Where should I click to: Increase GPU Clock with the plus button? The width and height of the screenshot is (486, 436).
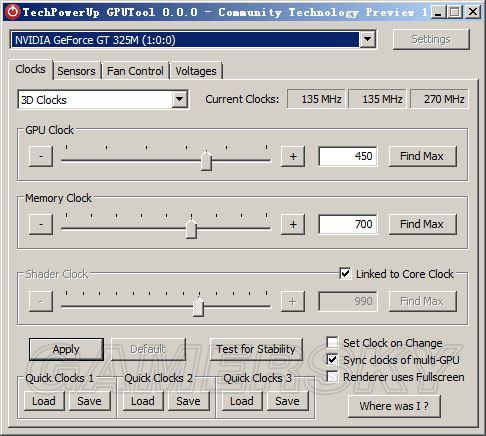pyautogui.click(x=293, y=156)
